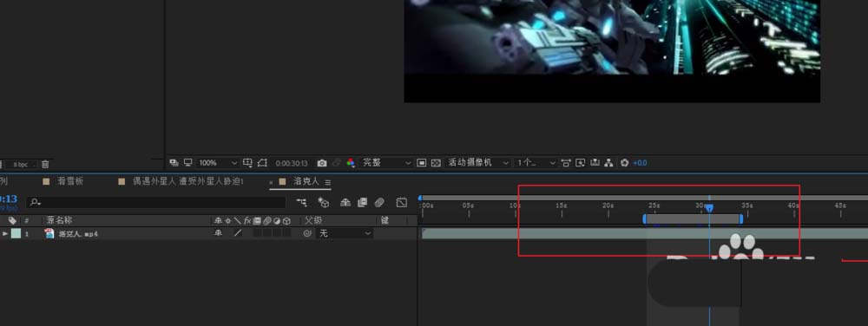
Task: Open the RGB channel and color management icon
Action: tap(351, 163)
